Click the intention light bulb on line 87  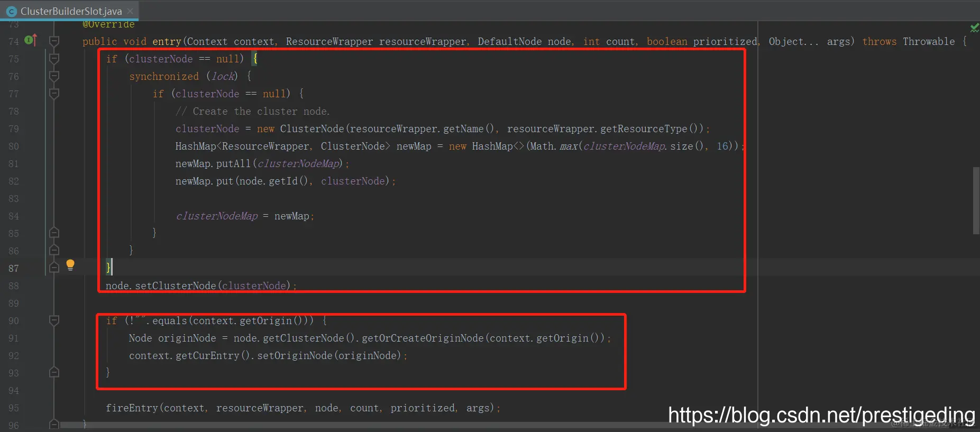click(70, 265)
